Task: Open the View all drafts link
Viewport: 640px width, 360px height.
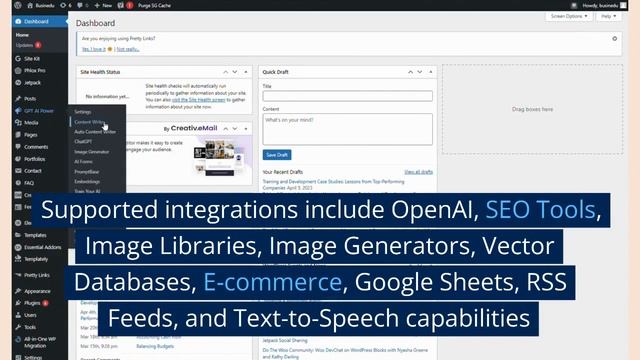Action: point(418,172)
